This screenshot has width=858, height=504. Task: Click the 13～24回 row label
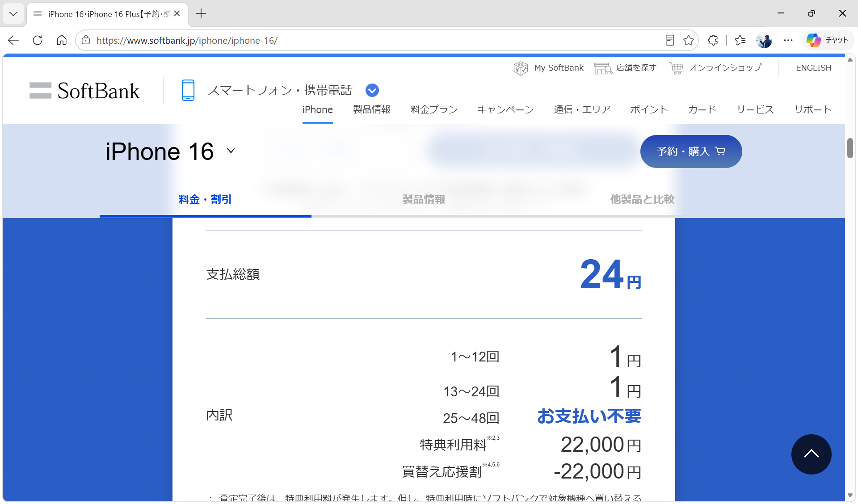471,392
